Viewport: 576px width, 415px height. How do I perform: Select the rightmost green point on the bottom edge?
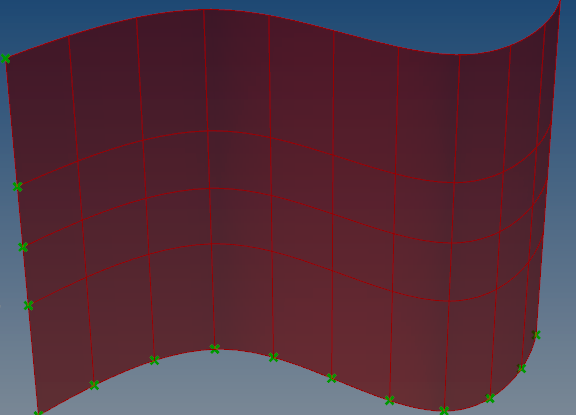tap(536, 335)
